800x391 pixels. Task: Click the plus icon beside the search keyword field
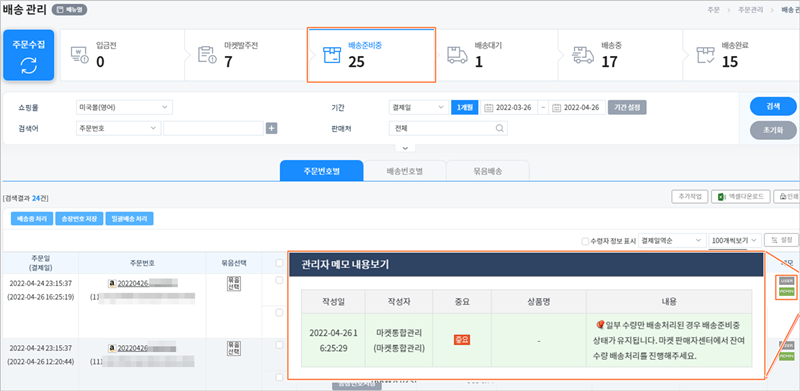271,129
